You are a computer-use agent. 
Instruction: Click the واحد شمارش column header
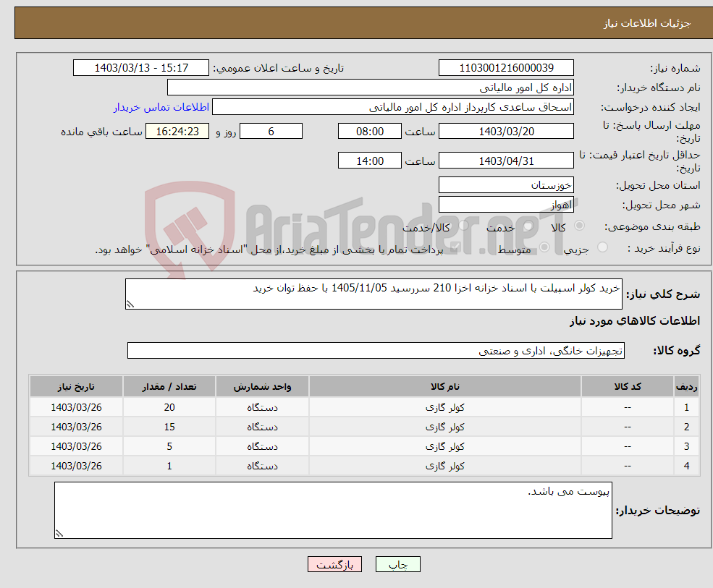coord(262,387)
